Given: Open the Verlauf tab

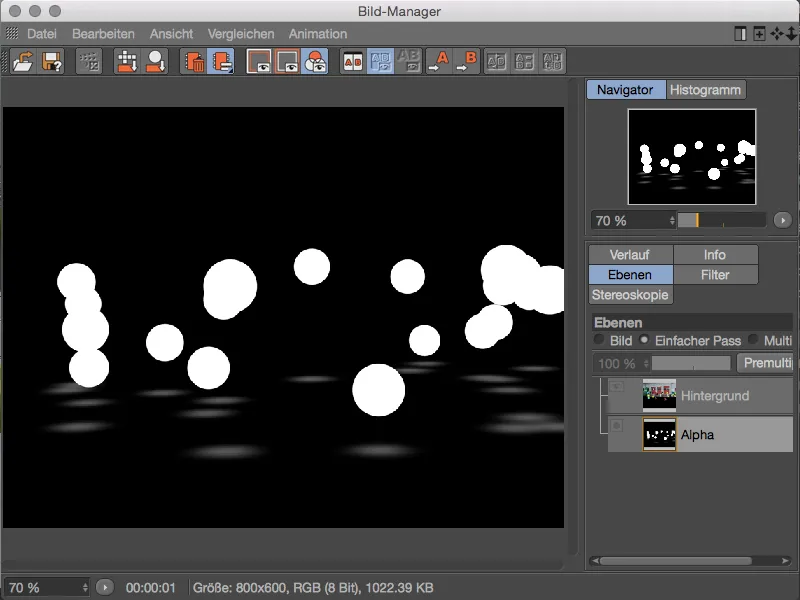Looking at the screenshot, I should click(630, 255).
